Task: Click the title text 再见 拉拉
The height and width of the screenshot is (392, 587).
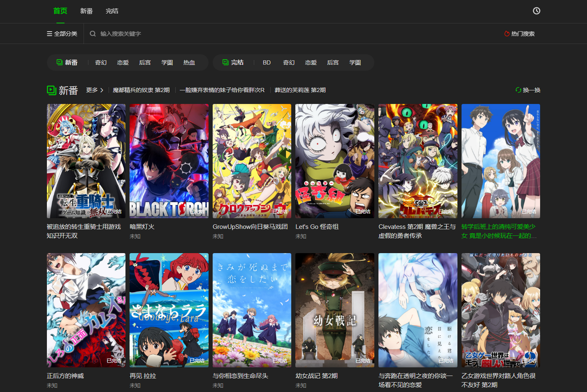Action: (x=143, y=376)
